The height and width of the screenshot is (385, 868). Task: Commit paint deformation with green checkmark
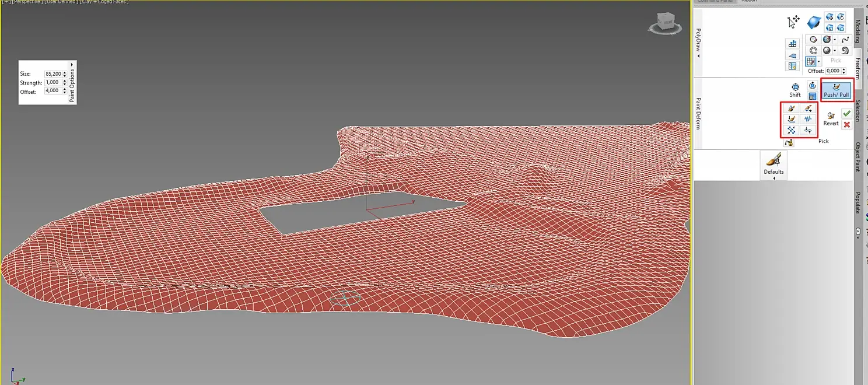point(846,113)
